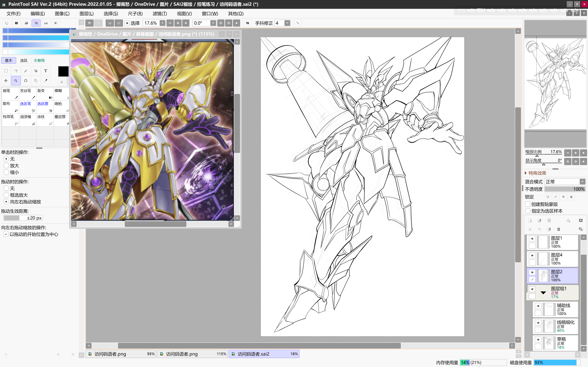Open the 滤镜(T) menu
588x367 pixels.
point(160,14)
